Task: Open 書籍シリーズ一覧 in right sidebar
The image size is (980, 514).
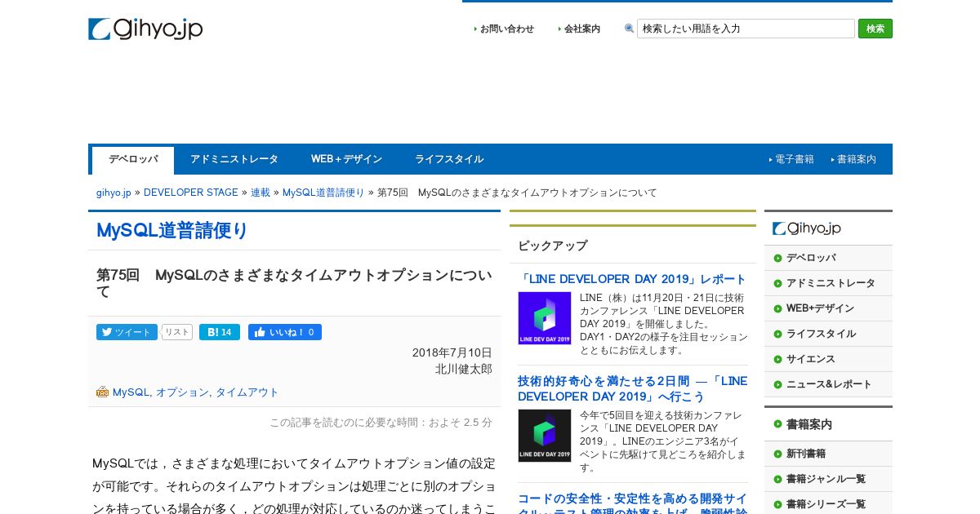Action: (x=826, y=504)
